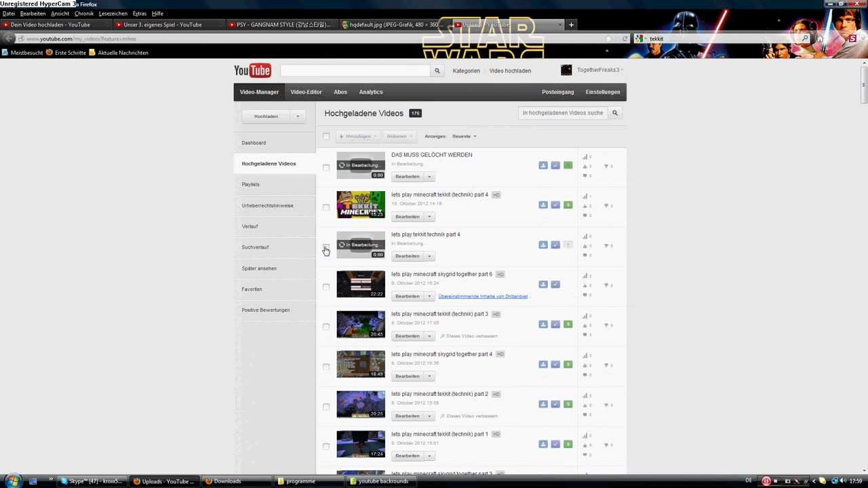The height and width of the screenshot is (488, 868).
Task: Open Posteingang in top bar
Action: coord(558,92)
